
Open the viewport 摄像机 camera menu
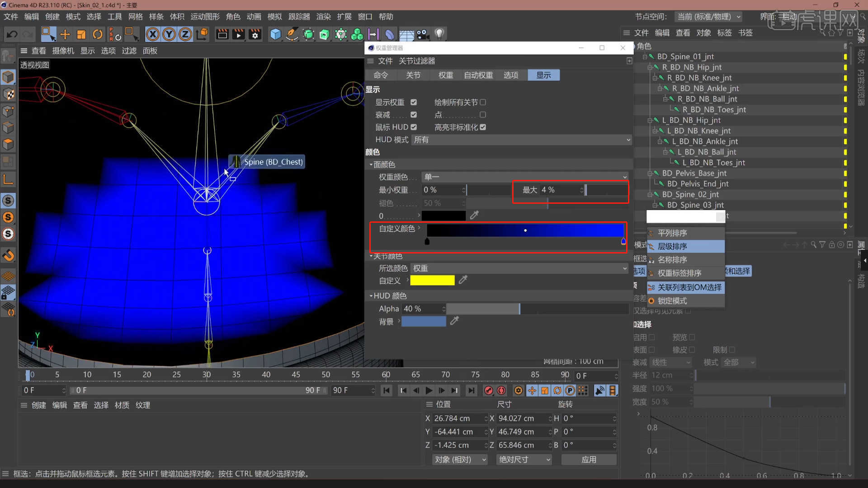tap(63, 51)
